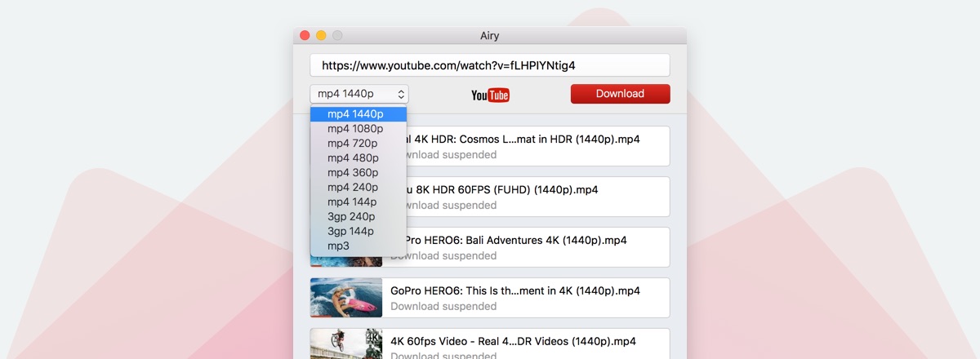Screen dimensions: 980x359
Task: Click the YouTube logo icon
Action: coord(490,95)
